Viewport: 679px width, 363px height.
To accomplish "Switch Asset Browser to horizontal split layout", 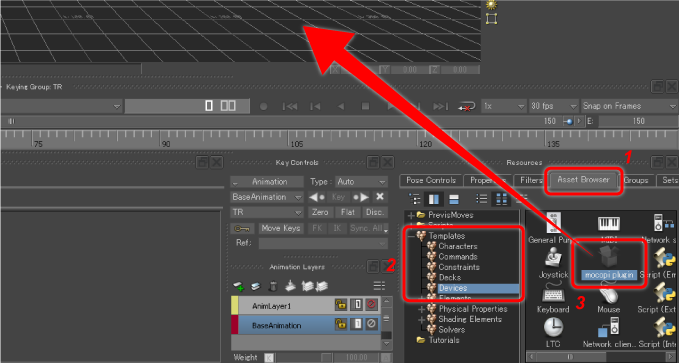I will tap(453, 199).
